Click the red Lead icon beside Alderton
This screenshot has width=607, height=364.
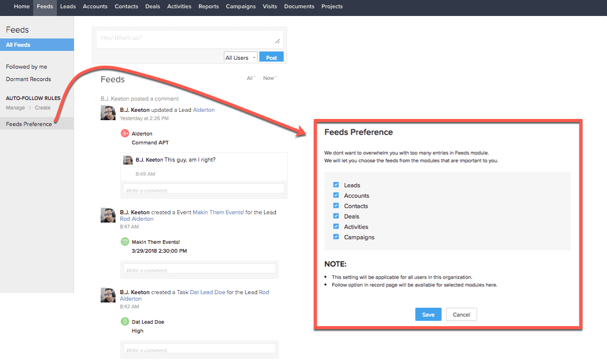coord(126,134)
